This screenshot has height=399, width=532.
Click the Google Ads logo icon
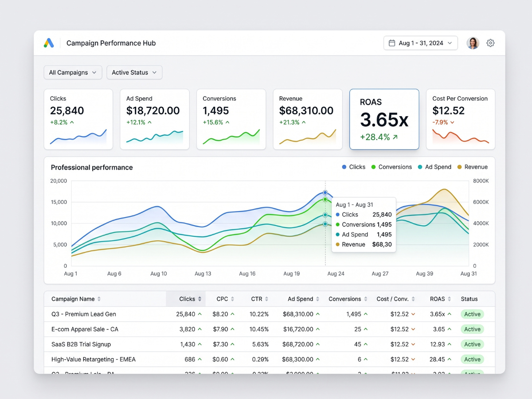[49, 43]
